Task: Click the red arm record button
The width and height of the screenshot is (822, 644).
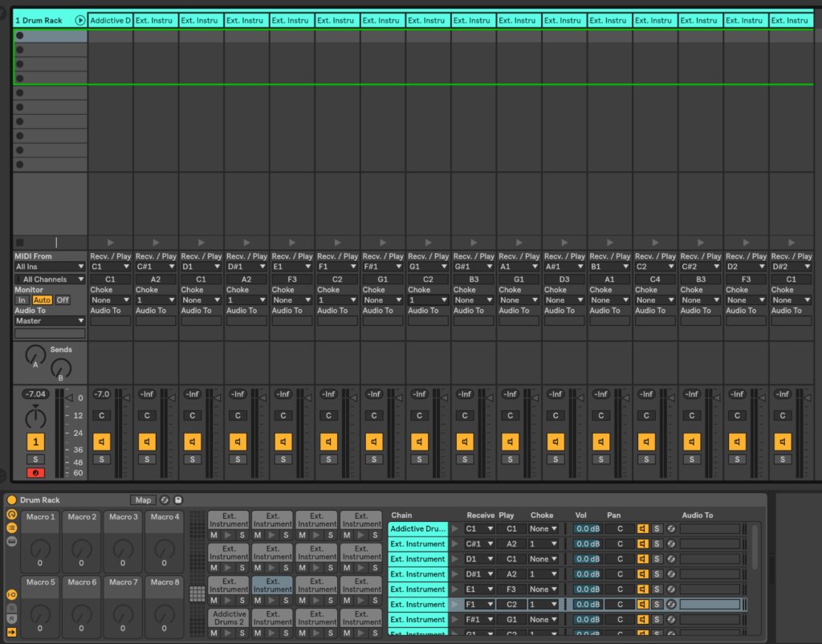Action: coord(35,473)
